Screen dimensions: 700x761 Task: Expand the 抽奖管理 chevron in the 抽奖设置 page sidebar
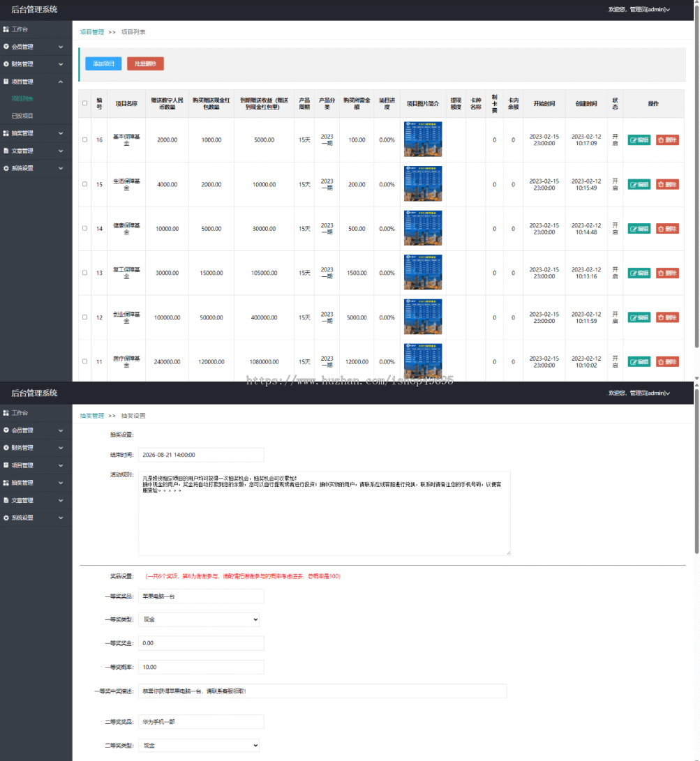tap(61, 483)
